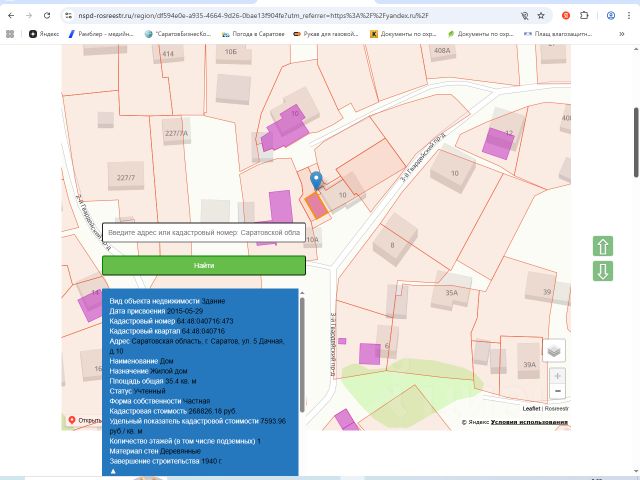
Task: Go back to the previous page
Action: pos(9,16)
